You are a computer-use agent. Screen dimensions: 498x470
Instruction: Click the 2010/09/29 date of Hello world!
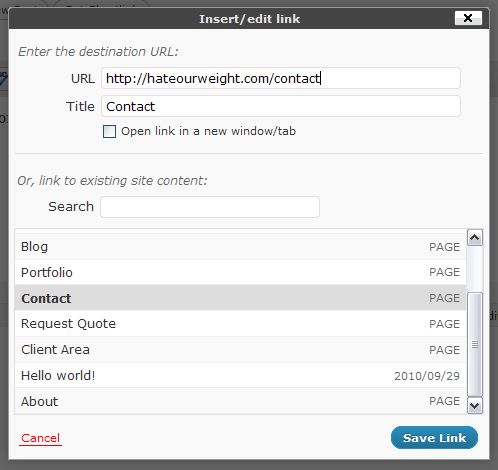point(427,376)
